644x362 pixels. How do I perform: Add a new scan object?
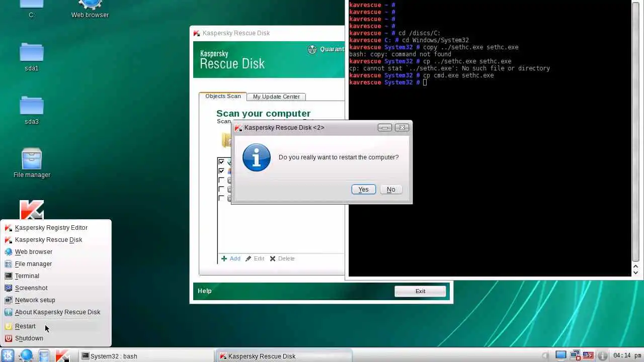point(231,258)
